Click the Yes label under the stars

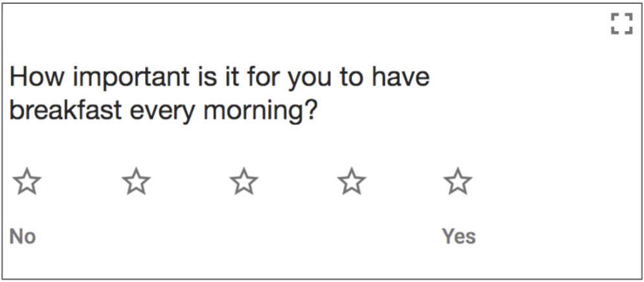tap(459, 237)
